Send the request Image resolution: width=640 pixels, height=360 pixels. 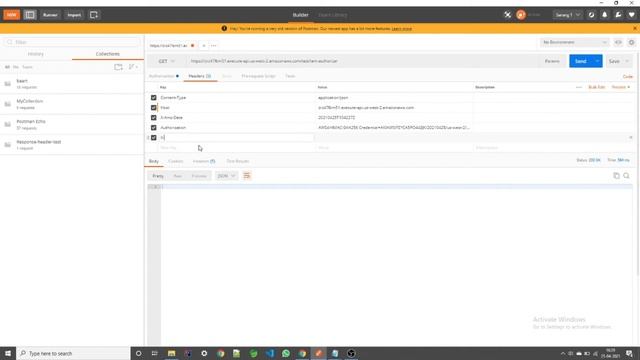pos(581,61)
